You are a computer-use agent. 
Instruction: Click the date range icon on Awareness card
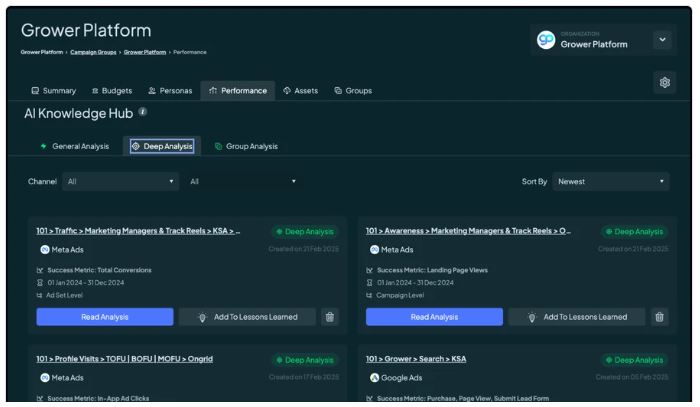pos(369,282)
